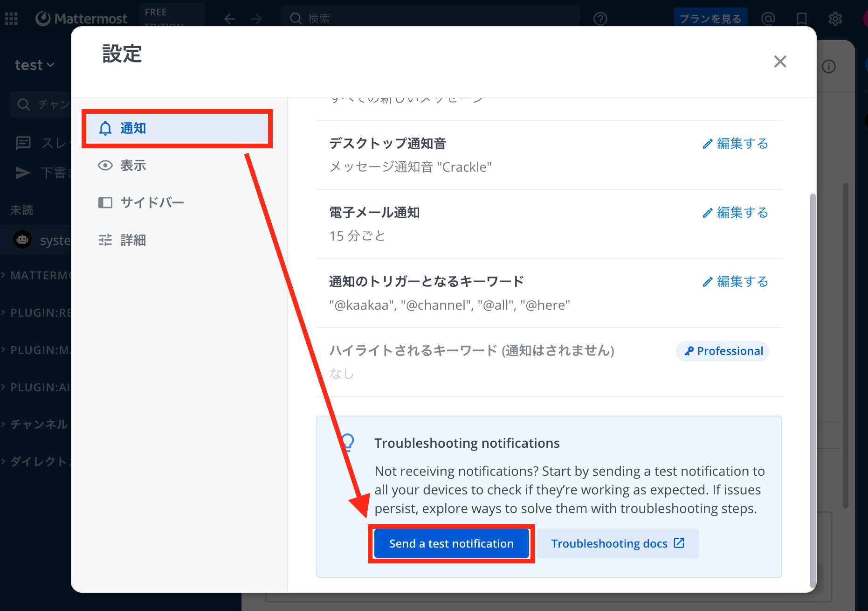Open the drafts 下書き item

[42, 173]
